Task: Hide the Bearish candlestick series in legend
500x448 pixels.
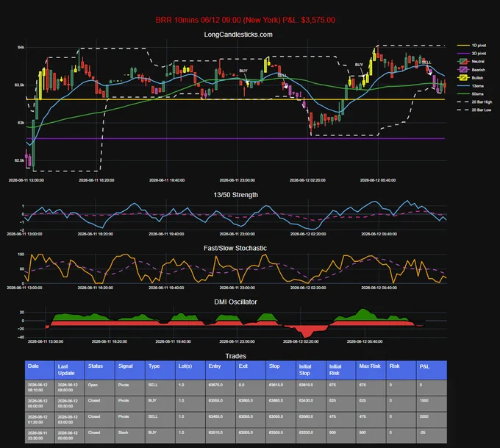Action: (471, 70)
